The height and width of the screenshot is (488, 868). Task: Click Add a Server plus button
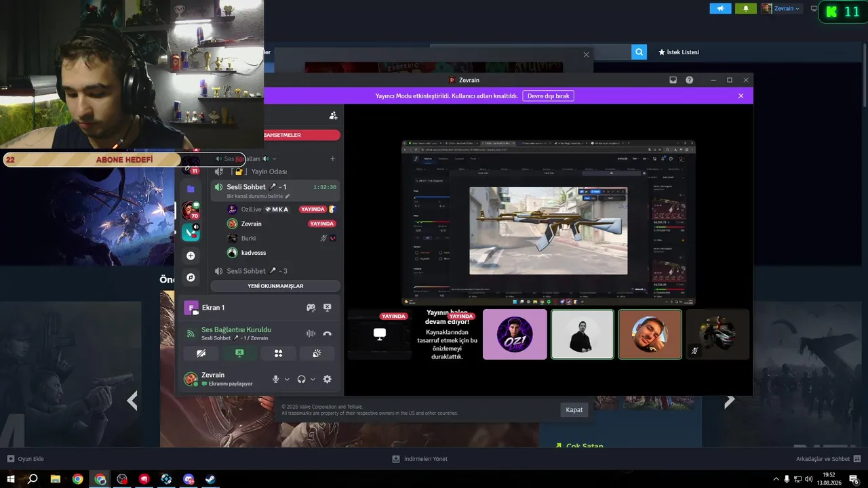[x=191, y=256]
